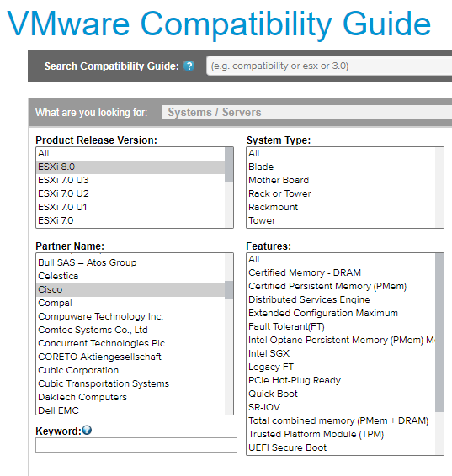
Task: Choose Tower system type
Action: coord(341,220)
